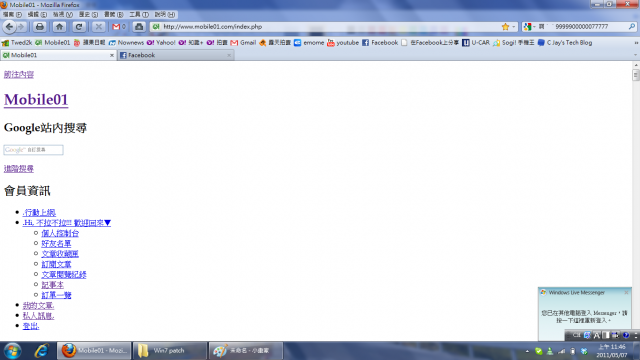Open the Mobile01 bookmark in bookmarks bar
Viewport: 640px width, 360px height.
coord(53,42)
